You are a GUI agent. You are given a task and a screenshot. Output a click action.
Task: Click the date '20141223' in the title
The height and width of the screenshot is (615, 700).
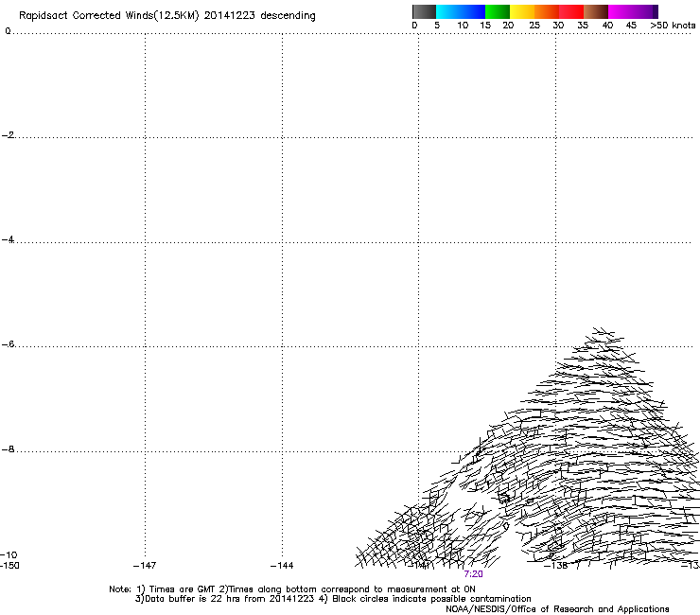229,15
